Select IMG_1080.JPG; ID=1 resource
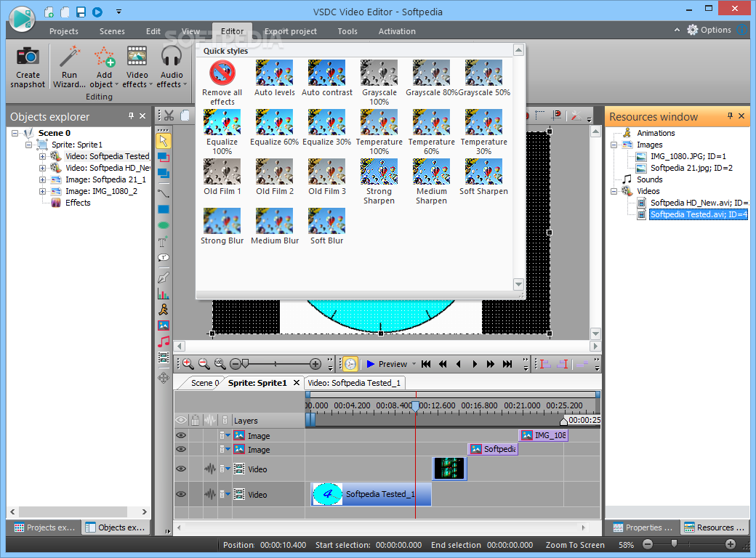 pyautogui.click(x=688, y=157)
